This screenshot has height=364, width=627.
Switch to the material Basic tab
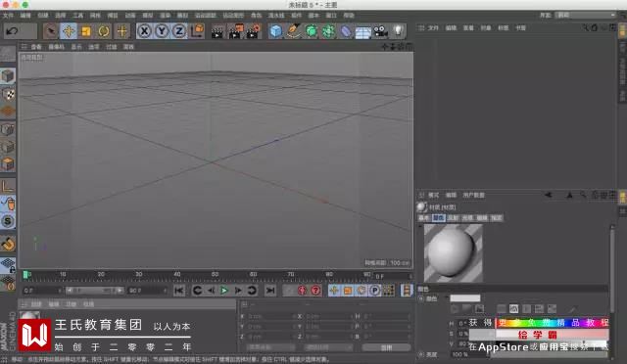[x=424, y=218]
